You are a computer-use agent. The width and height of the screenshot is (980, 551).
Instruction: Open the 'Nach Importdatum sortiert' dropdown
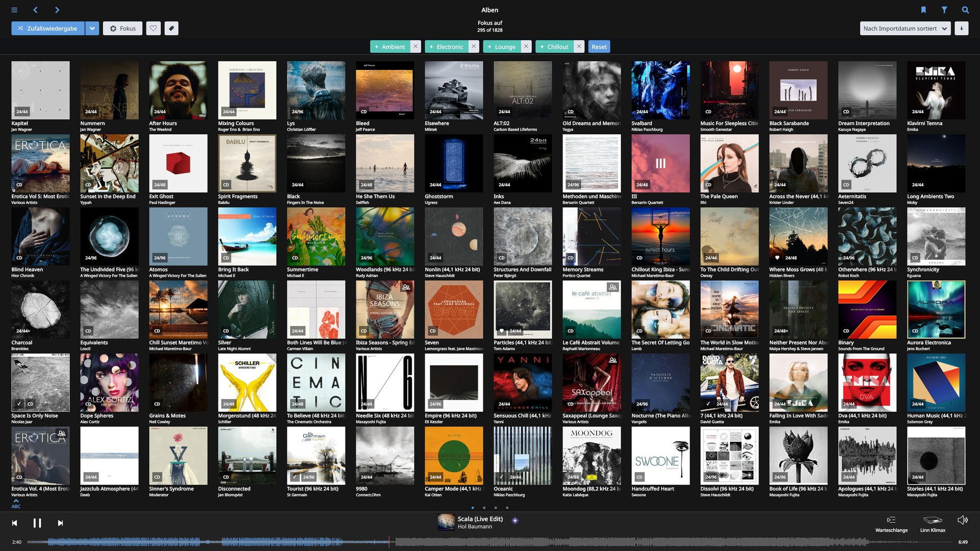[x=905, y=29]
